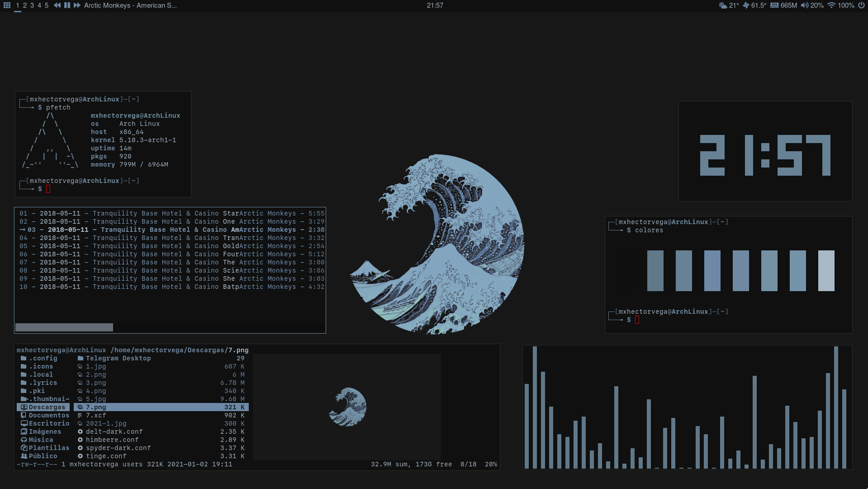Screen dimensions: 868x489
Task: Click the Descargas folder icon
Action: (x=24, y=407)
